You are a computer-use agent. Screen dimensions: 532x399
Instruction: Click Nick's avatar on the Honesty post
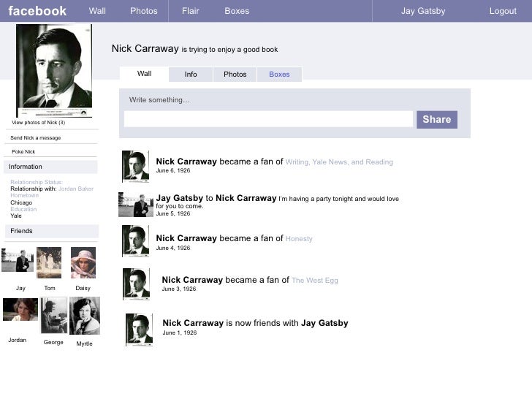(x=136, y=241)
